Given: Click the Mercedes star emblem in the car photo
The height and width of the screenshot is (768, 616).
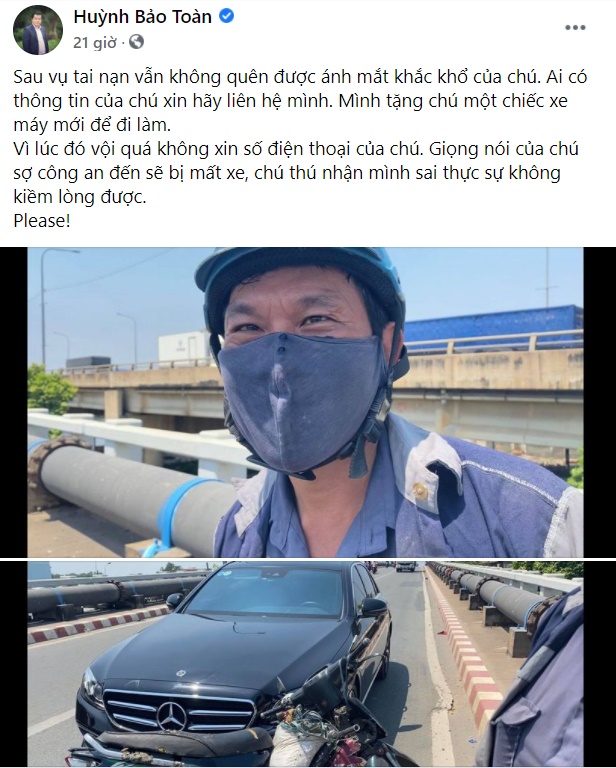Looking at the screenshot, I should click(171, 716).
